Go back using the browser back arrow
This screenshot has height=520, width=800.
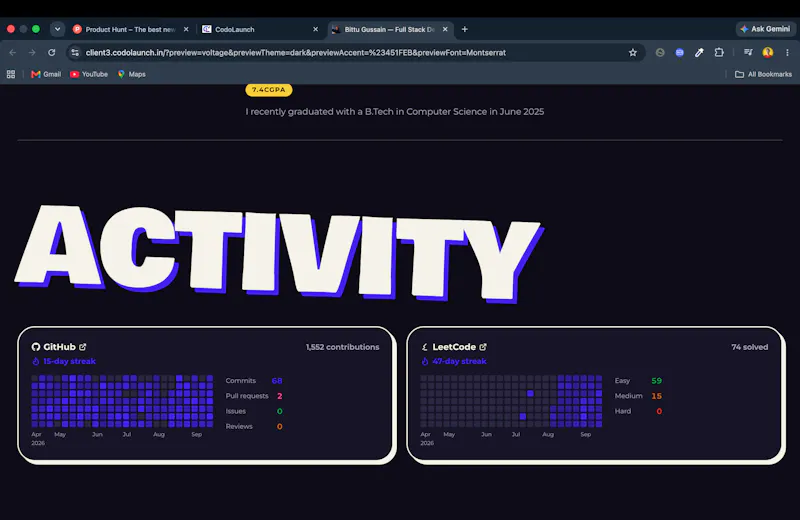[13, 53]
